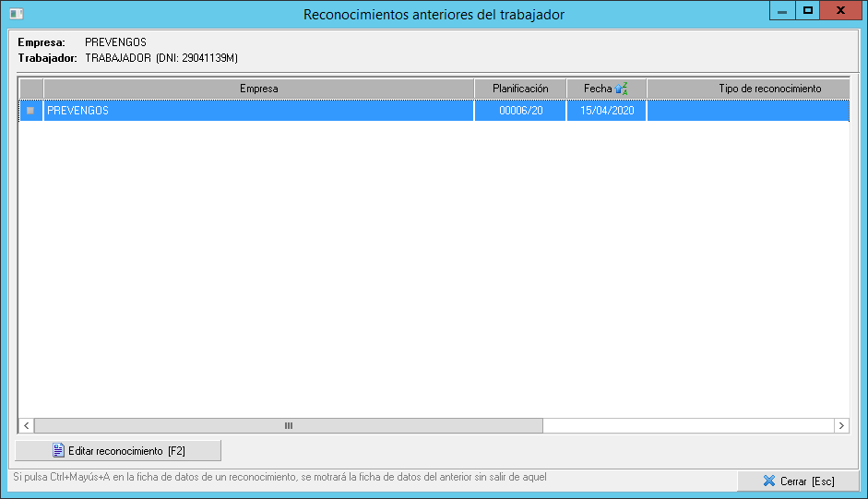Sort by the Empresa column header

[x=258, y=89]
